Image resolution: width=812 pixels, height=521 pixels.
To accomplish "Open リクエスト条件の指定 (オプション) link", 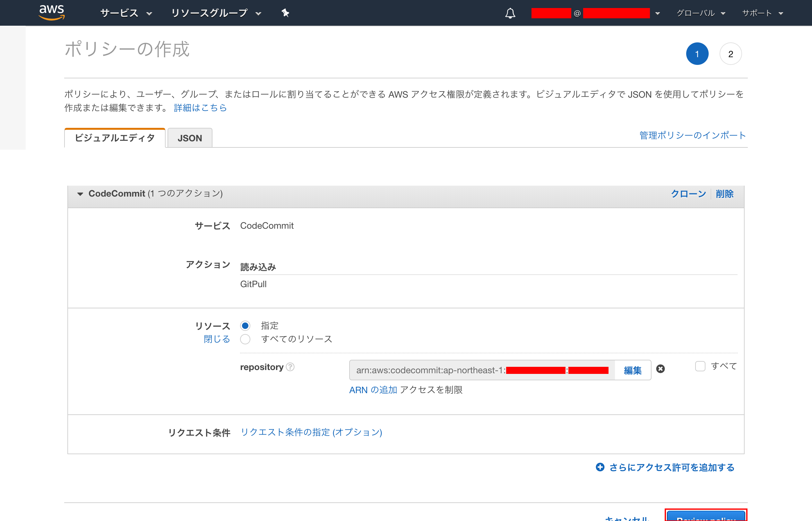I will point(311,432).
